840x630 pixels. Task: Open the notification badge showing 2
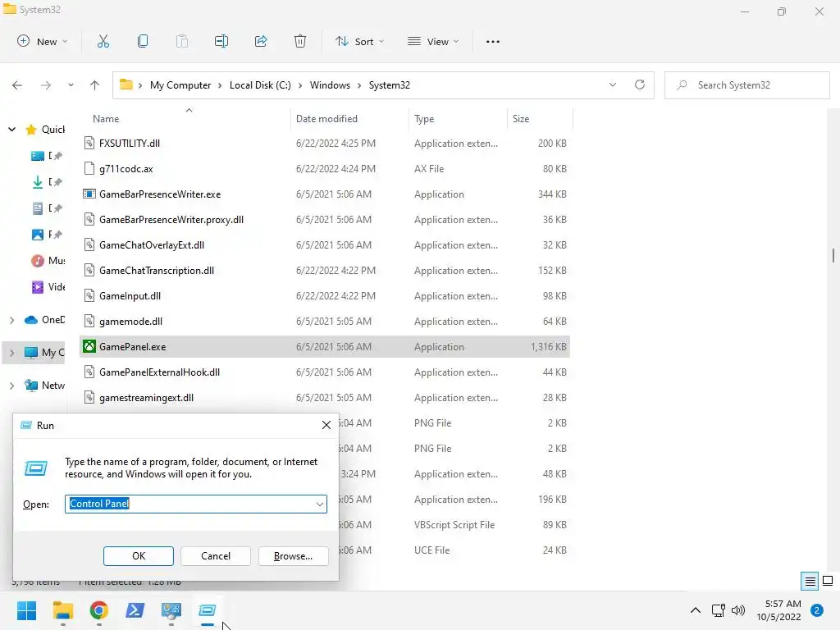point(817,610)
